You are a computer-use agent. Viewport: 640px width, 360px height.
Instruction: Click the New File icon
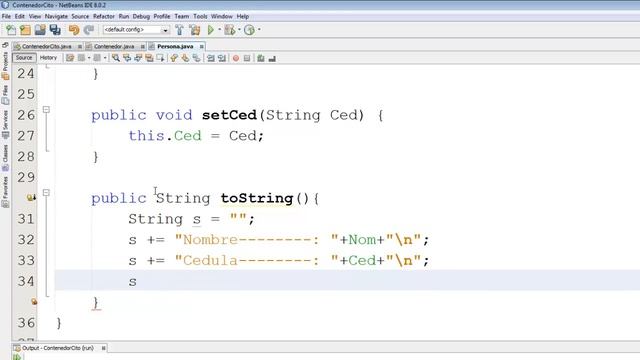tap(11, 30)
